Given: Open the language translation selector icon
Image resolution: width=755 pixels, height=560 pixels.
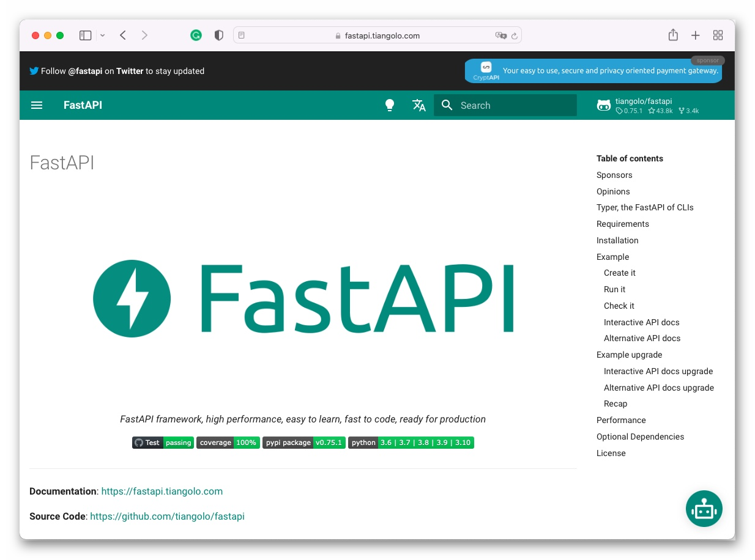Looking at the screenshot, I should (x=419, y=105).
